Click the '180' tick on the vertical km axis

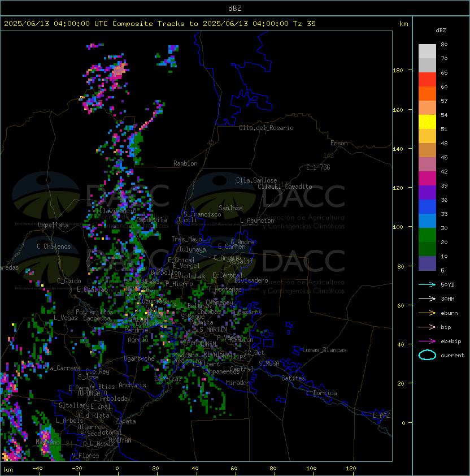pyautogui.click(x=398, y=71)
